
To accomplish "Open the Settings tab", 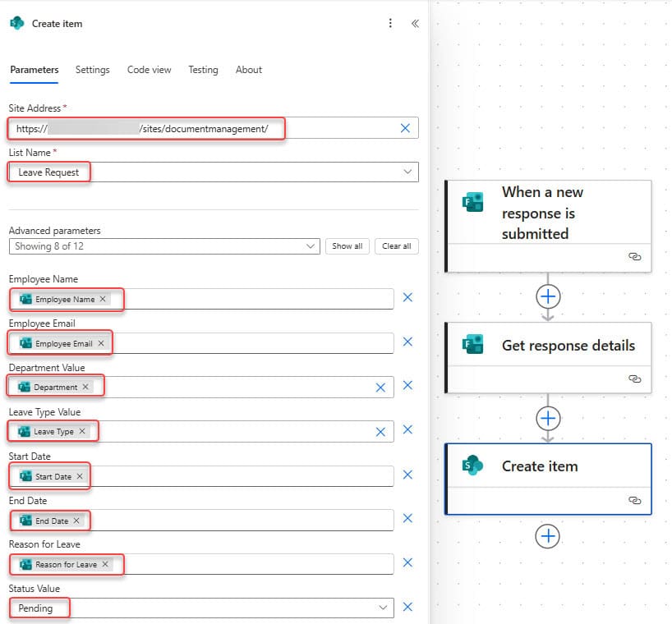I will tap(92, 70).
